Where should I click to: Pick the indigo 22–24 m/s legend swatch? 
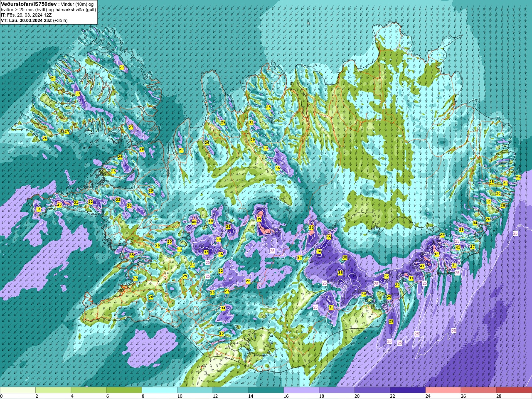(408, 390)
